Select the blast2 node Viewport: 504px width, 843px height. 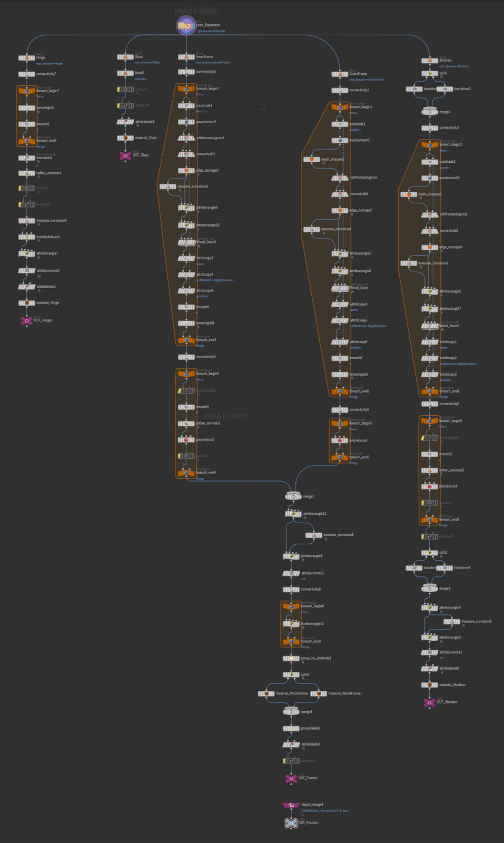pos(125,73)
